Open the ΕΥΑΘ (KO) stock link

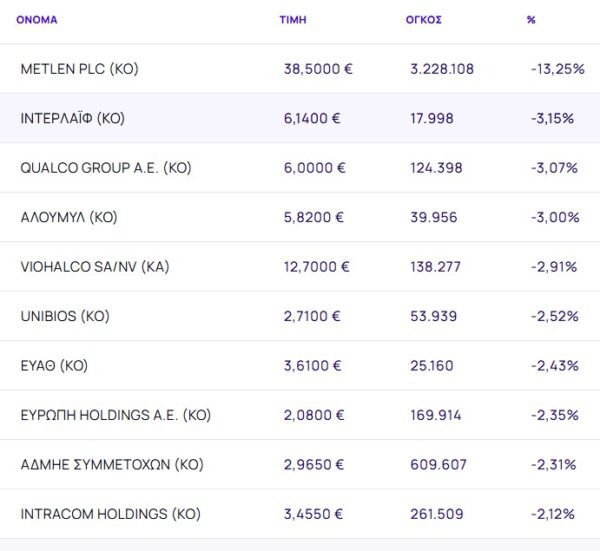tap(54, 366)
